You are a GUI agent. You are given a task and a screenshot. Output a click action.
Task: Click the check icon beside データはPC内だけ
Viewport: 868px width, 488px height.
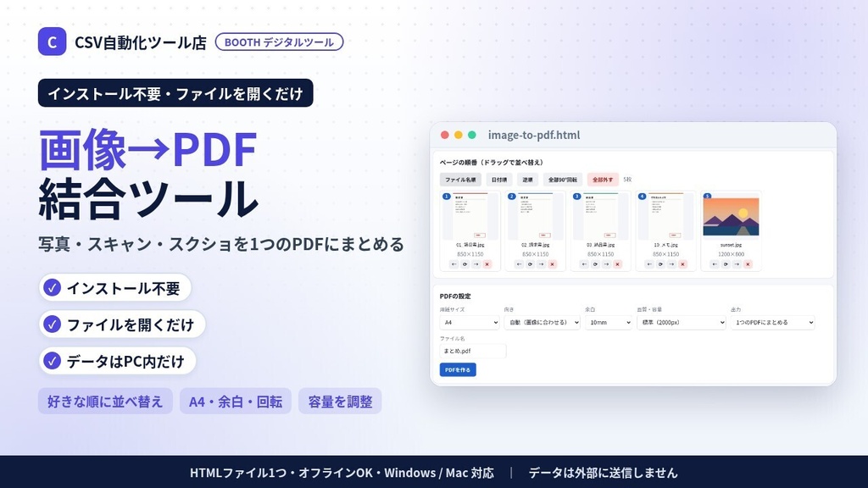click(x=52, y=361)
